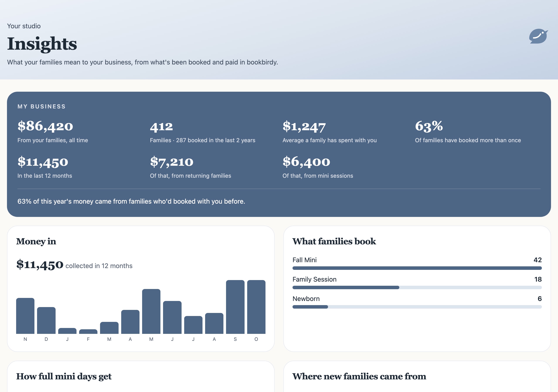Click the 'Your studio' label
This screenshot has height=392, width=558.
[24, 26]
